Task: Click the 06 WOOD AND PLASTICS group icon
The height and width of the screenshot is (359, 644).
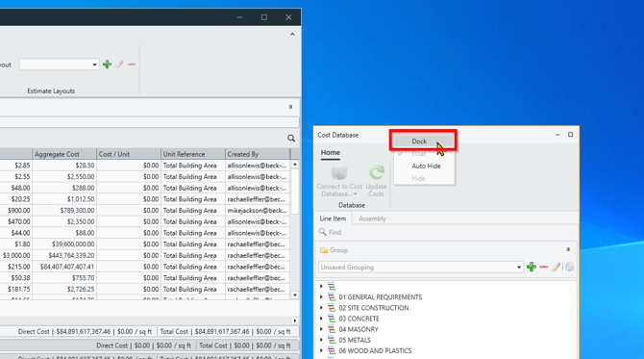Action: click(x=332, y=350)
